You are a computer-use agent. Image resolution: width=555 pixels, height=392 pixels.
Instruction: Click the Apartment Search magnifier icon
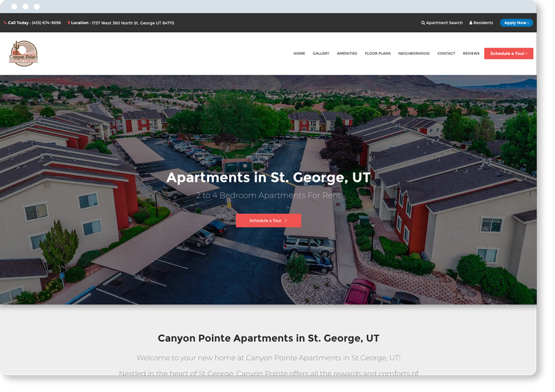point(423,23)
